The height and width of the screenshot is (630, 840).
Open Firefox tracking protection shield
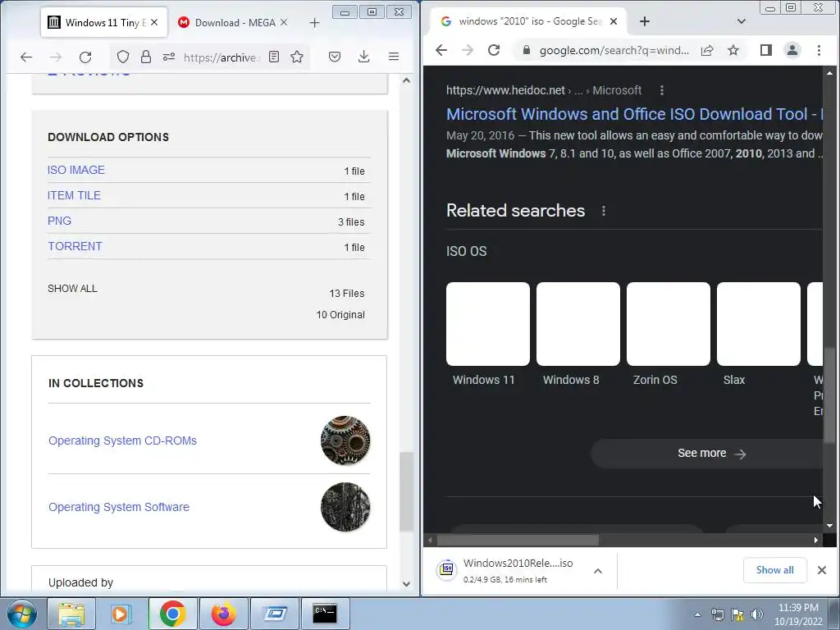click(x=123, y=57)
